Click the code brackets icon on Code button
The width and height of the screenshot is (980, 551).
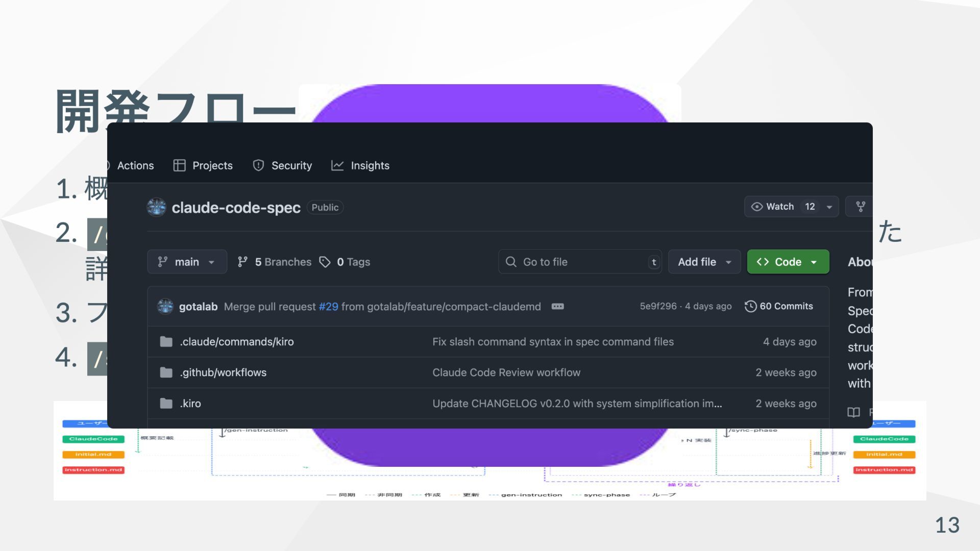point(763,262)
